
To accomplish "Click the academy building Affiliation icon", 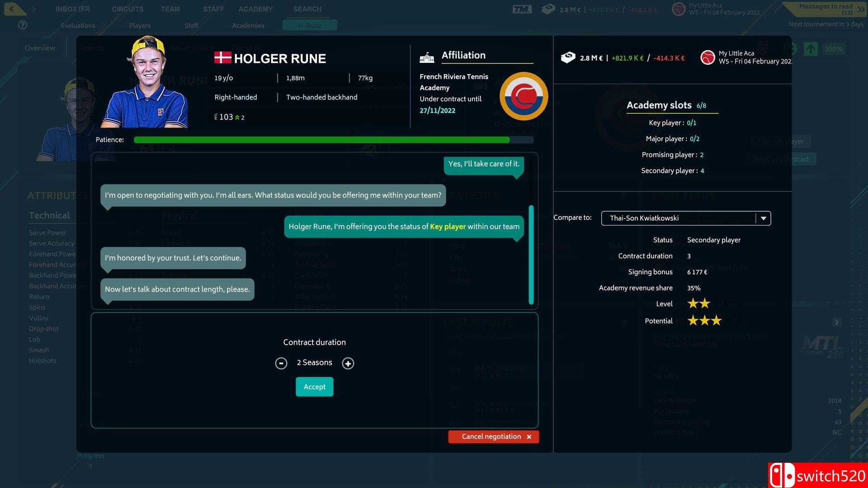I will click(x=427, y=57).
